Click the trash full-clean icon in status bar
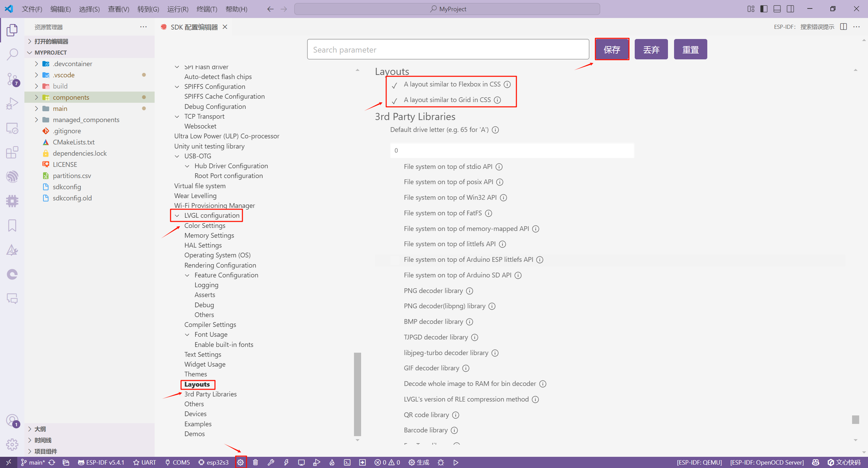Viewport: 868px width, 468px height. point(256,462)
